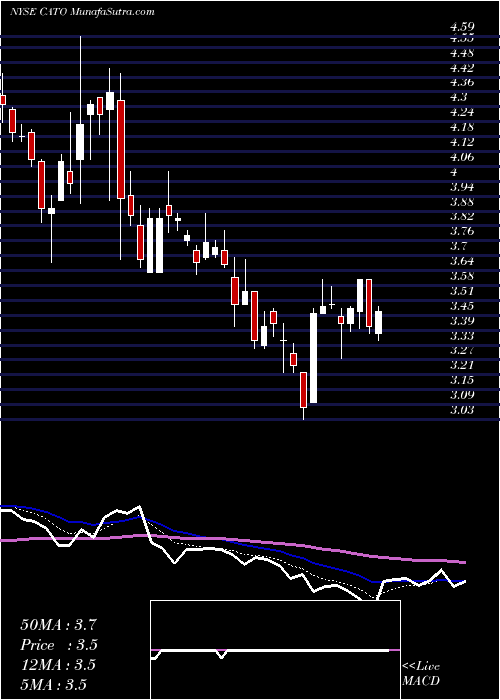This screenshot has height=700, width=500.
Task: Click the 4.48 price axis label
Action: pos(462,53)
